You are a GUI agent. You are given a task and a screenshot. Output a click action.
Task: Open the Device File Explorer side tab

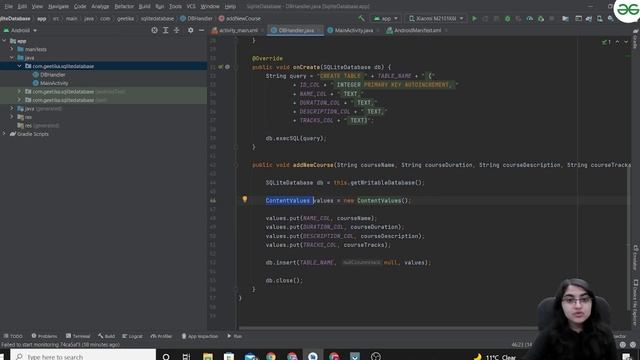[635, 302]
